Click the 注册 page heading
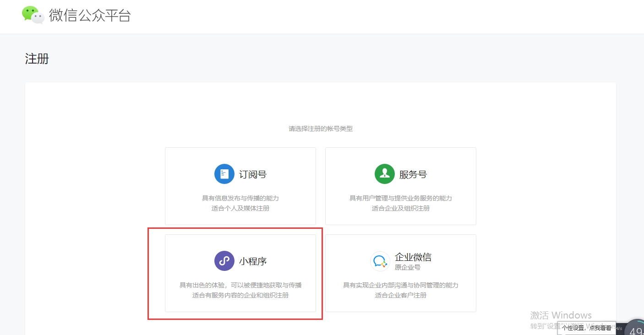 pos(37,59)
